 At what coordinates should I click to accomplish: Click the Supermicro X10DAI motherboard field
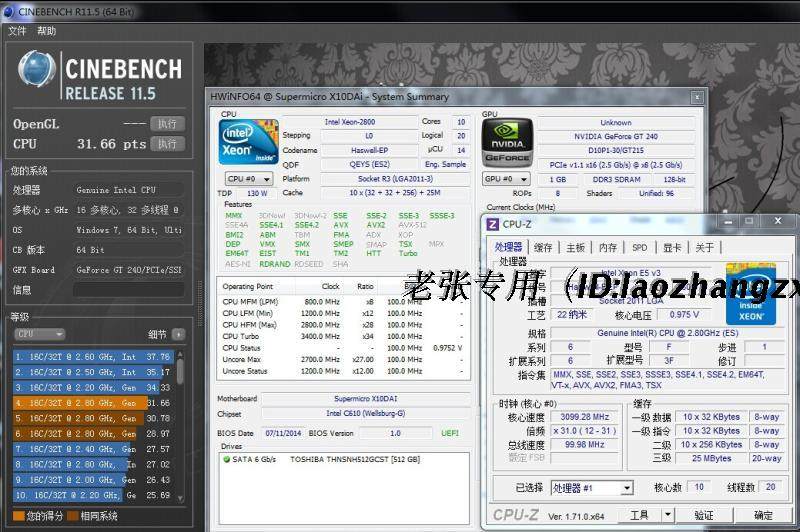365,399
